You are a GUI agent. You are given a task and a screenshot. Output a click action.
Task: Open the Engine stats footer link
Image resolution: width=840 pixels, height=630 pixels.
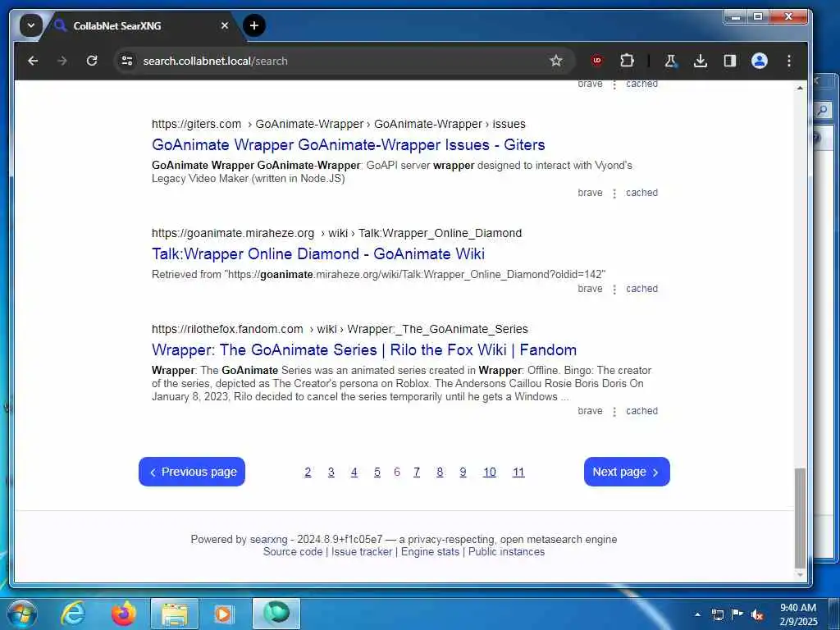[430, 552]
